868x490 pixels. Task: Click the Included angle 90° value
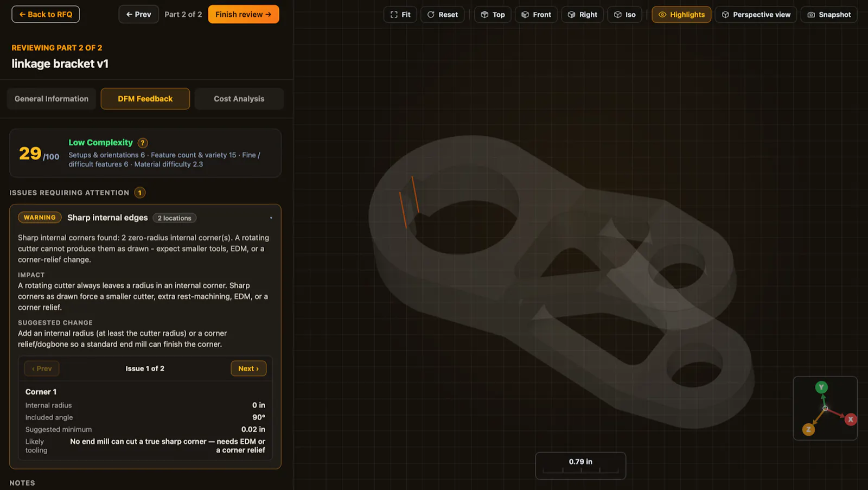[x=259, y=417]
